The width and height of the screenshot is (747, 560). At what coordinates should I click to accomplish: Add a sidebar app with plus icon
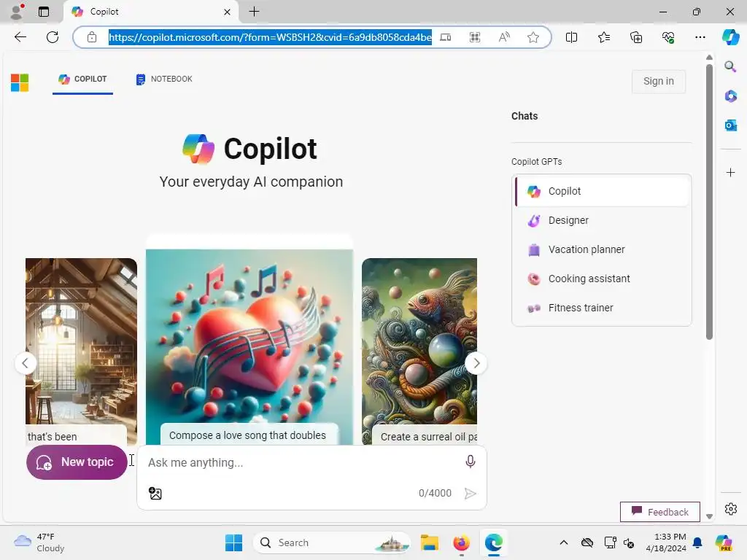point(730,172)
